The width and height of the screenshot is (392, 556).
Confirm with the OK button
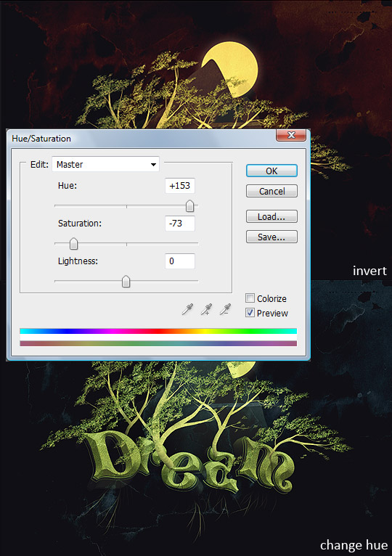271,171
